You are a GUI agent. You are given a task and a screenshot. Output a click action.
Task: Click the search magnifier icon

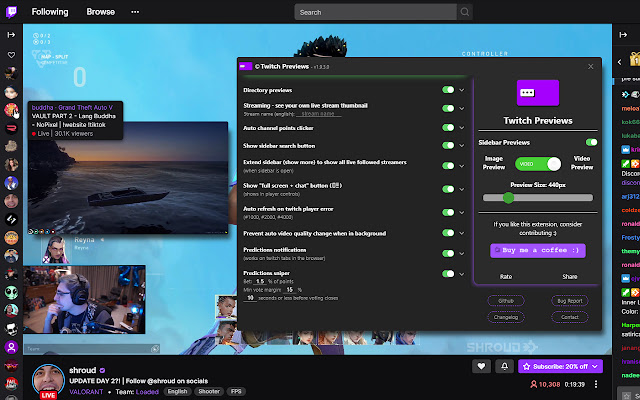point(462,13)
